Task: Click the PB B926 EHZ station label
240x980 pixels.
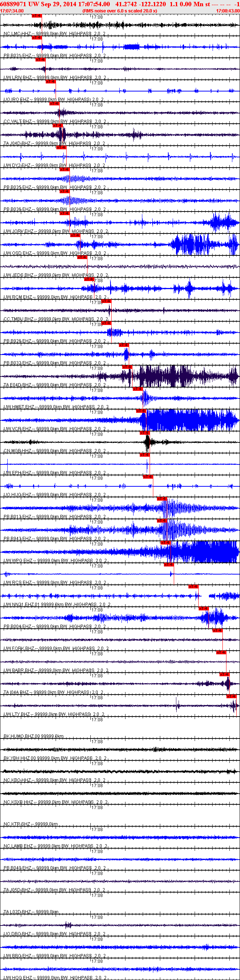Action: click(x=55, y=341)
